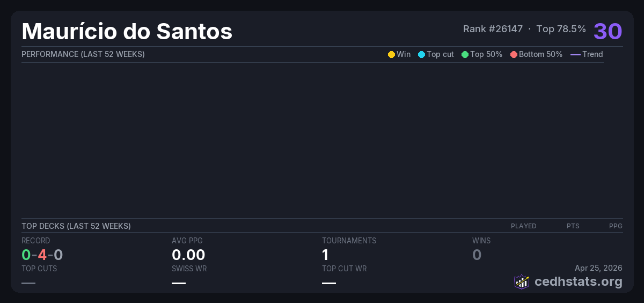The image size is (644, 303).
Task: Sort by the PPG column header
Action: click(616, 226)
